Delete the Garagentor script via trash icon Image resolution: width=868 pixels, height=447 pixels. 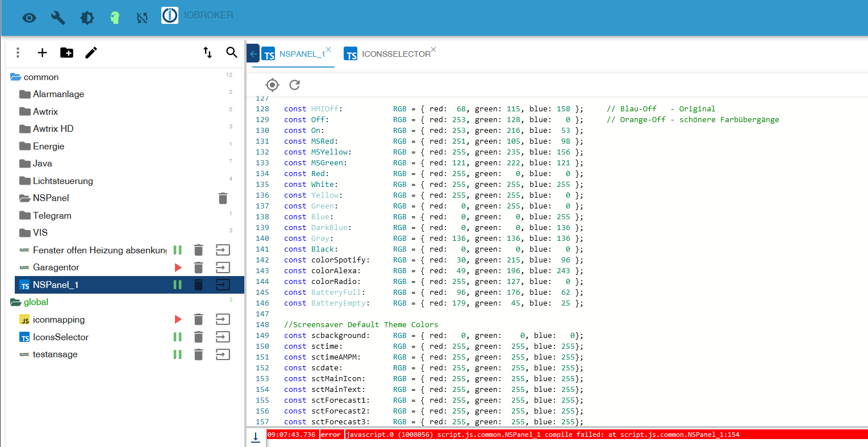pos(198,268)
